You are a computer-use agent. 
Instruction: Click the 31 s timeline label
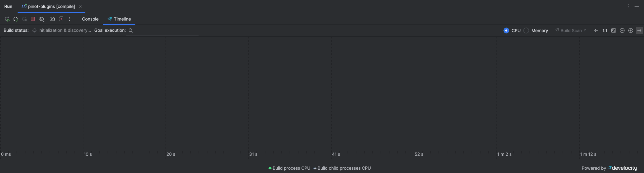coord(253,154)
